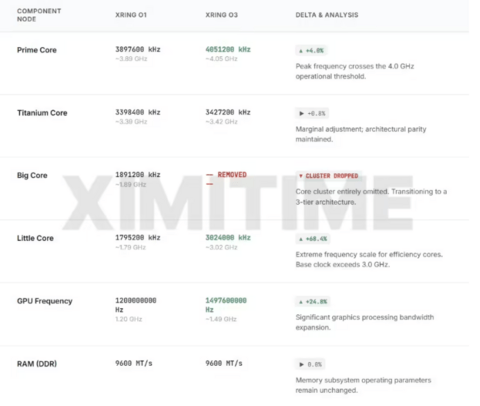The image size is (480, 406).
Task: Click the Prime Core row label
Action: click(37, 50)
